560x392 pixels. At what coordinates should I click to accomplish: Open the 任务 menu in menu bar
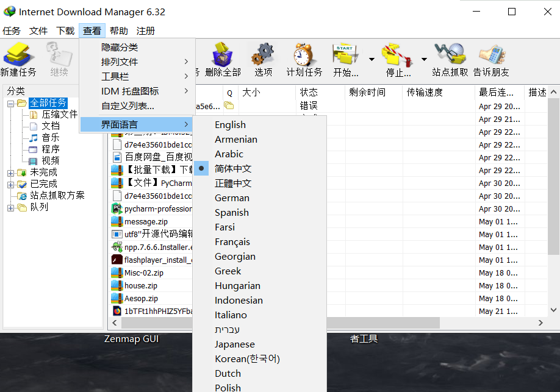12,30
